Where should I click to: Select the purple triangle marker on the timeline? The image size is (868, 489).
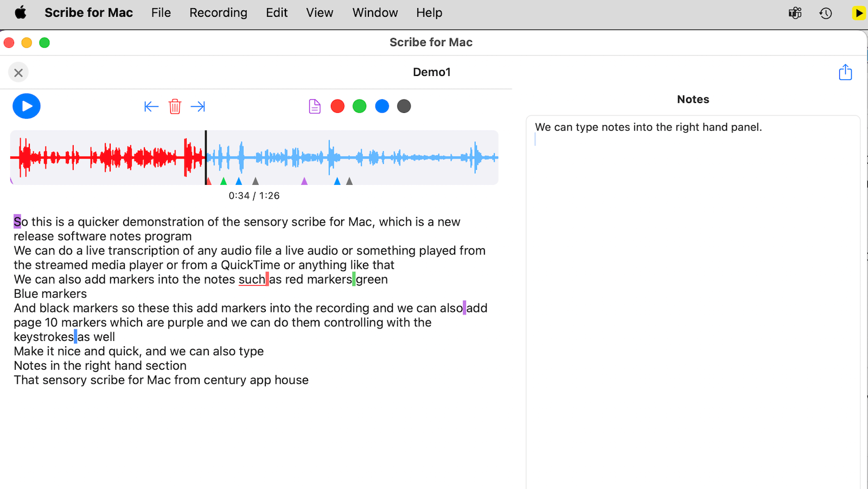tap(305, 182)
